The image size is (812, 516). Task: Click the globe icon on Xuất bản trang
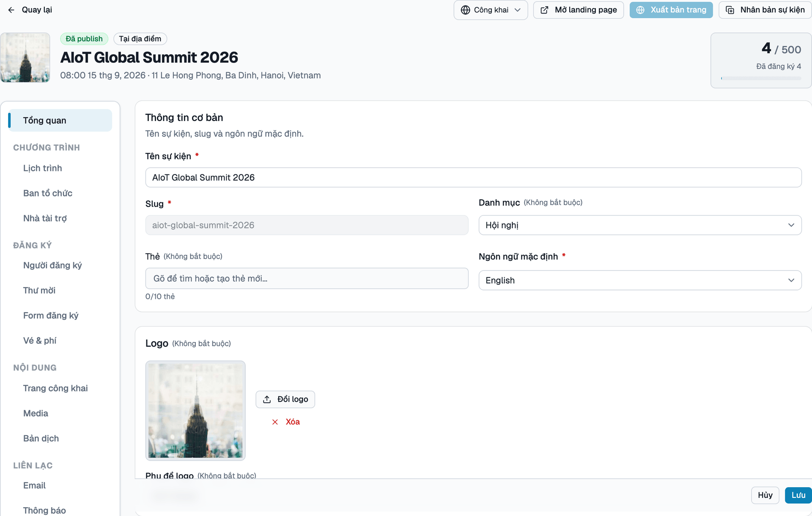click(x=640, y=10)
